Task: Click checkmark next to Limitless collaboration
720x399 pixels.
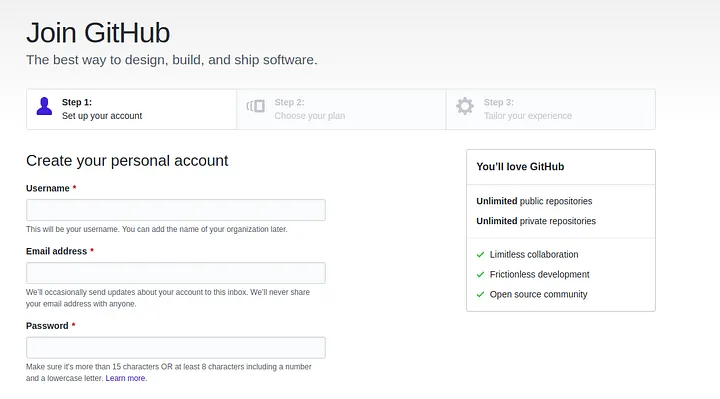Action: (x=480, y=254)
